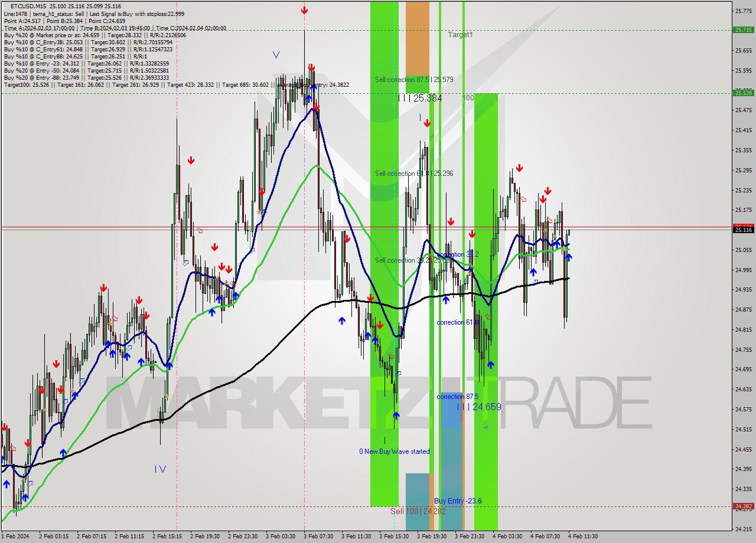Click the 25.295 price axis label
The width and height of the screenshot is (756, 543).
743,170
